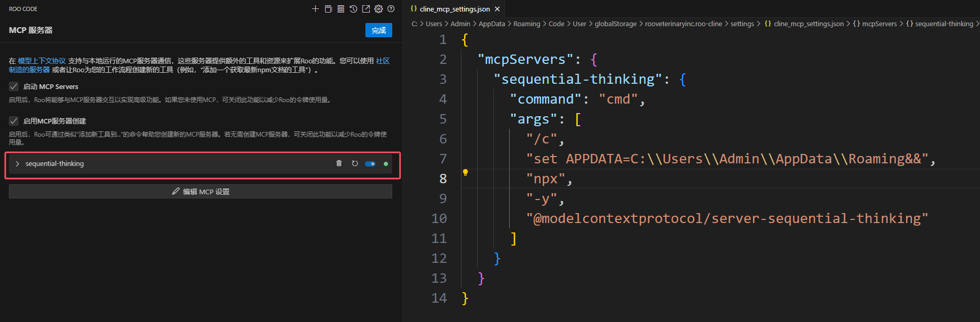Open the Users breadcrumb segment
The image size is (980, 322).
(434, 24)
